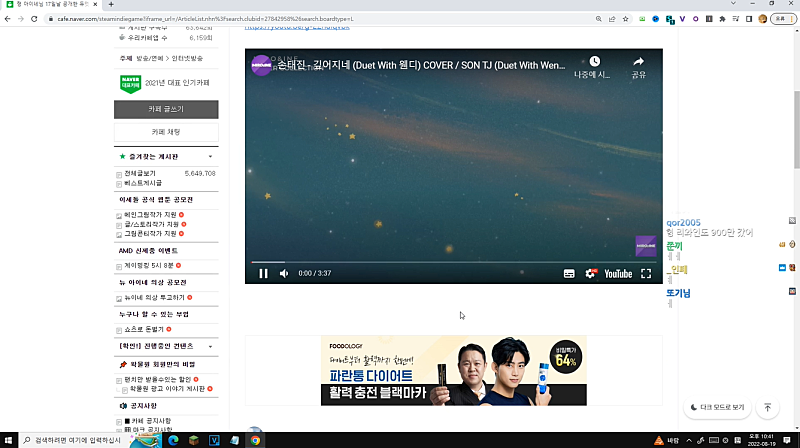Viewport: 800px width, 448px height.
Task: Expand the 즐겨찾는 게시판 section arrow
Action: point(210,157)
